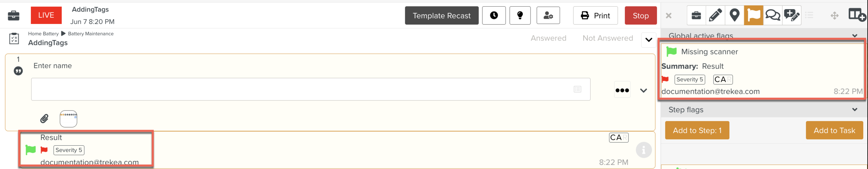
Task: Open the user settings icon button
Action: click(x=548, y=16)
